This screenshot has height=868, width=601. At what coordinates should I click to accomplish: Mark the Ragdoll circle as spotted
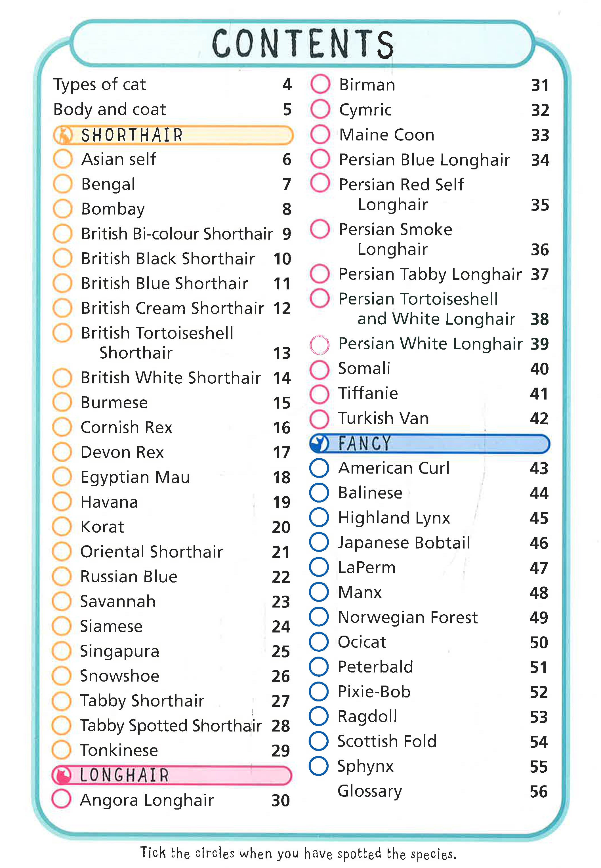pyautogui.click(x=319, y=716)
